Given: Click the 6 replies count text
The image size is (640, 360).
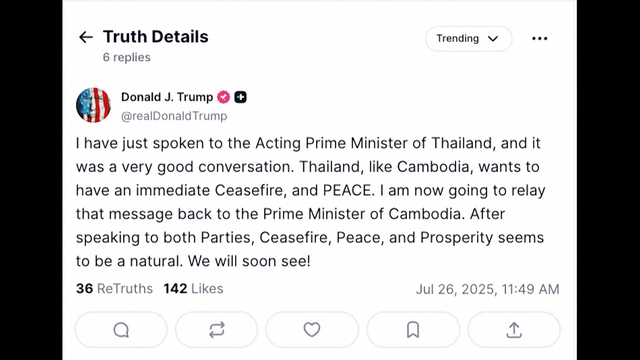Looking at the screenshot, I should click(x=127, y=57).
